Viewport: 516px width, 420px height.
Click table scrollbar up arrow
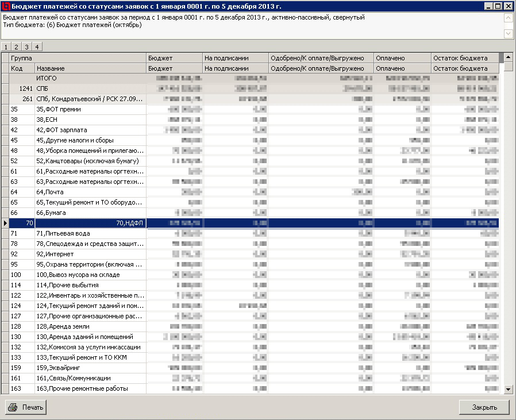(x=508, y=57)
